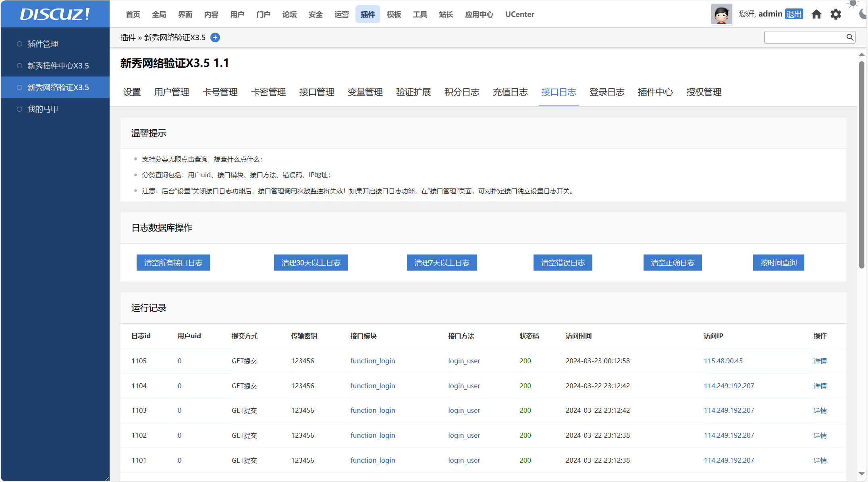868x482 pixels.
Task: Click the 清空正确日志 button
Action: point(673,263)
